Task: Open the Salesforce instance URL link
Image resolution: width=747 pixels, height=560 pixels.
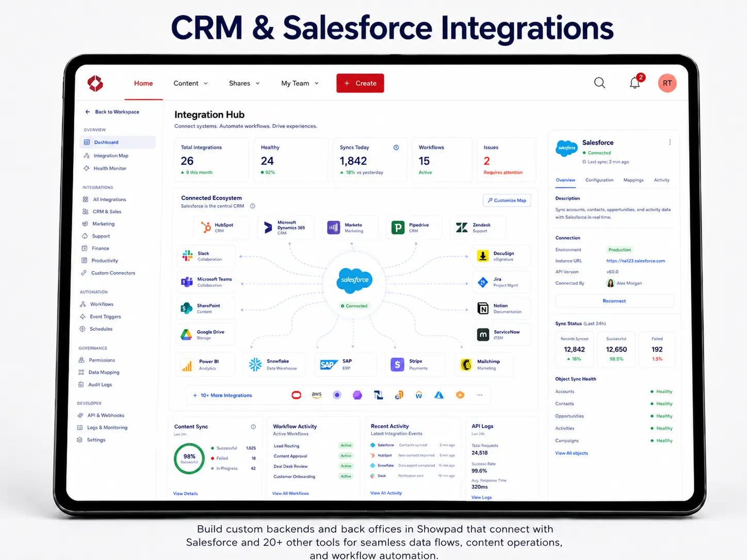Action: tap(636, 261)
